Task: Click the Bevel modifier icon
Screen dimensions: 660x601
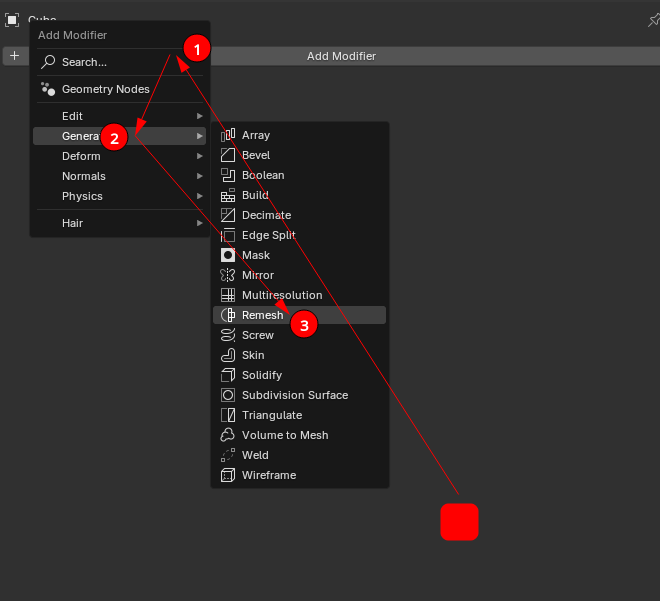Action: [x=228, y=155]
